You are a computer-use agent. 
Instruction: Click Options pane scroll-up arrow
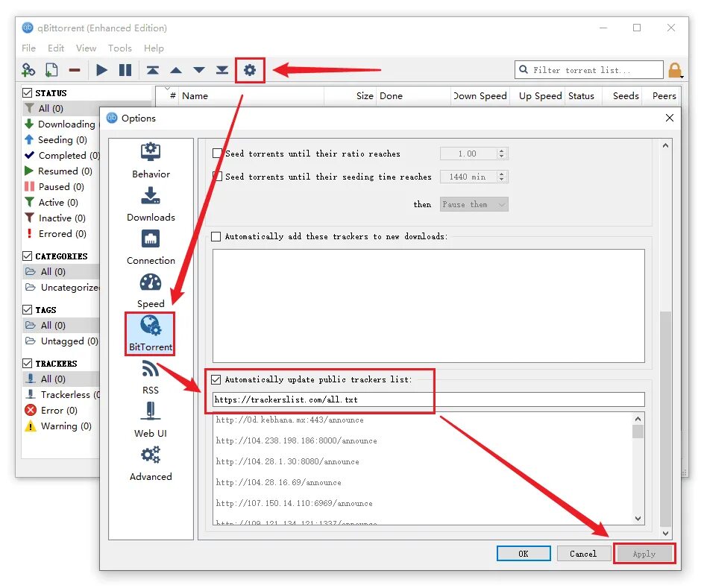(x=665, y=145)
